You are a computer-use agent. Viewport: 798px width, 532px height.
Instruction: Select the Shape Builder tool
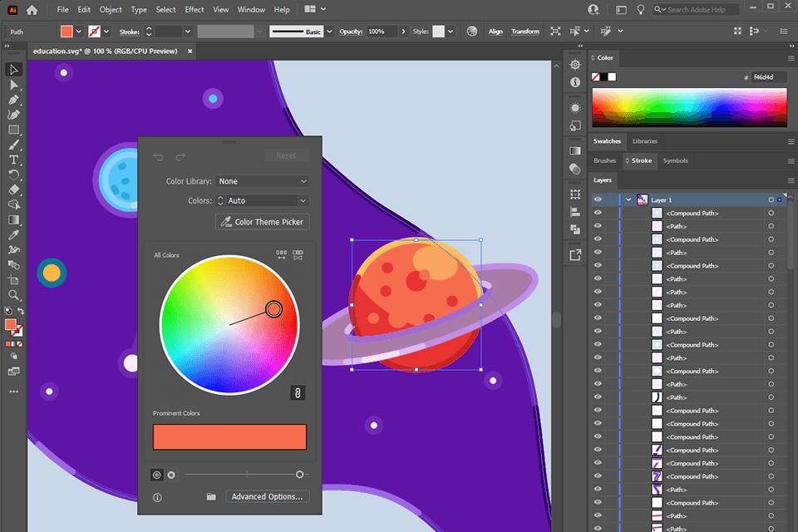pyautogui.click(x=14, y=204)
